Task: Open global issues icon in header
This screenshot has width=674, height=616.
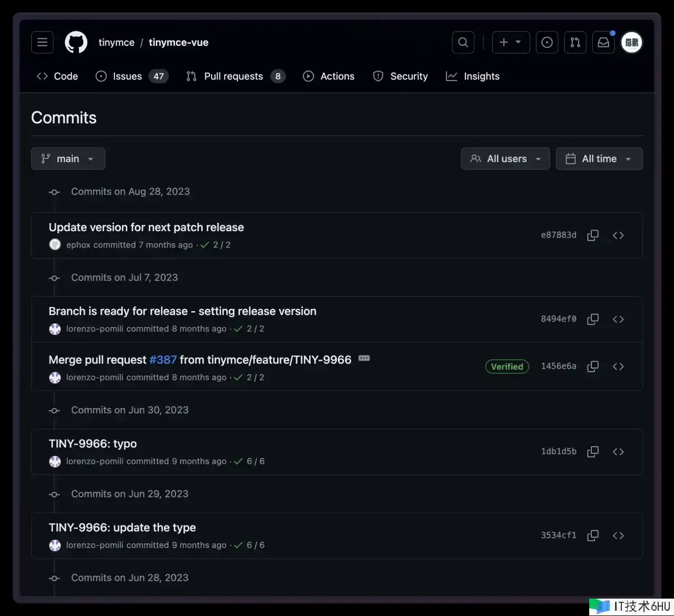Action: tap(547, 43)
